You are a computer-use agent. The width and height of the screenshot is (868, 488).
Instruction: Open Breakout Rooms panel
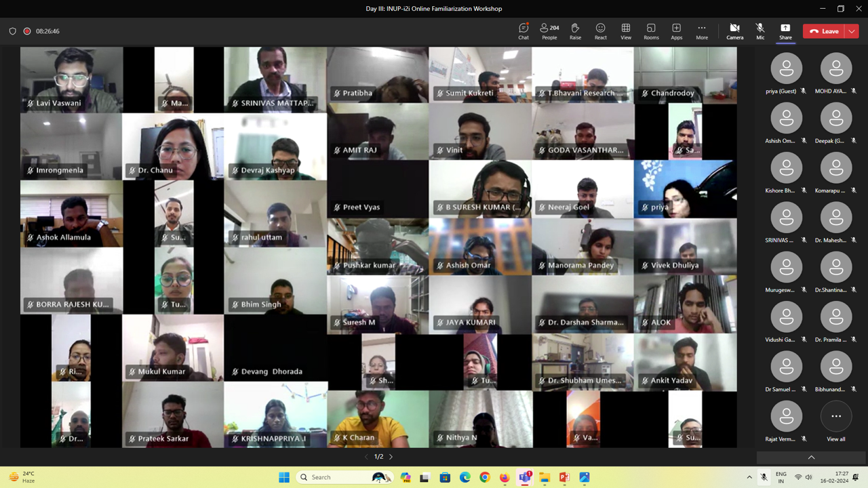(x=651, y=31)
